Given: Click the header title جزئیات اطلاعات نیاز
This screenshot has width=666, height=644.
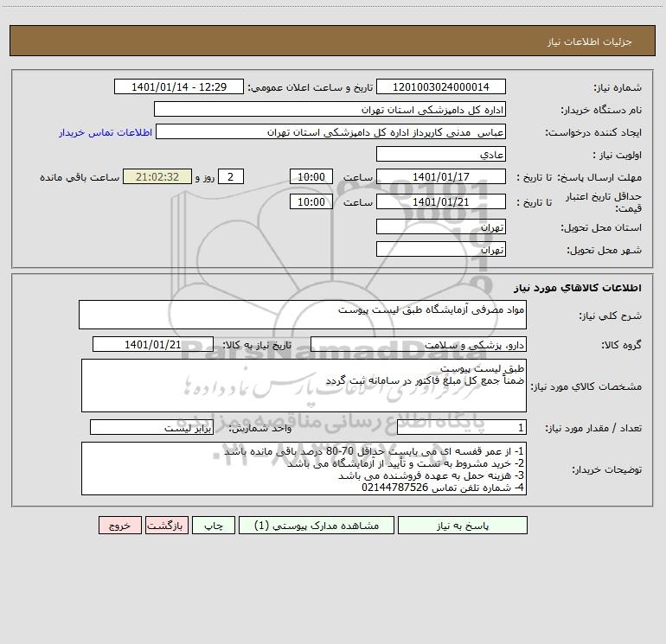Looking at the screenshot, I should 590,41.
